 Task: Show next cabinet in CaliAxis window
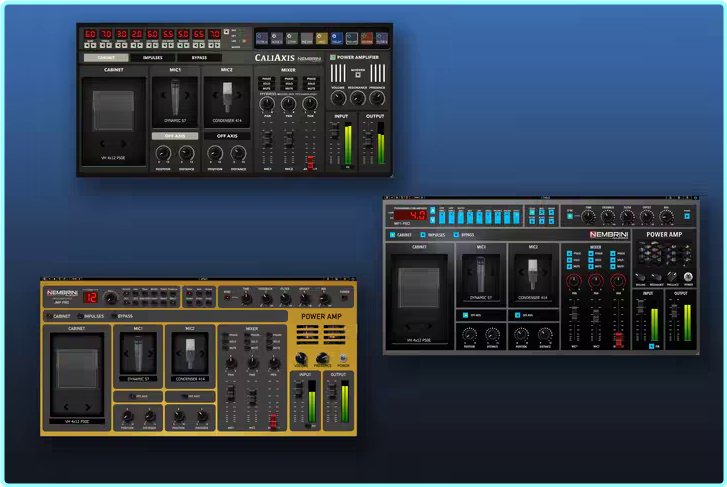point(124,144)
